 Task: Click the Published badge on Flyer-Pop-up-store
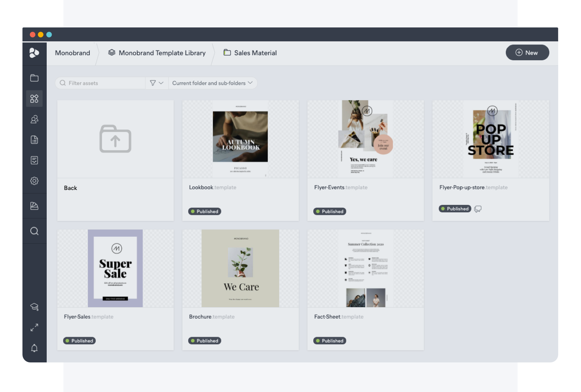coord(455,209)
